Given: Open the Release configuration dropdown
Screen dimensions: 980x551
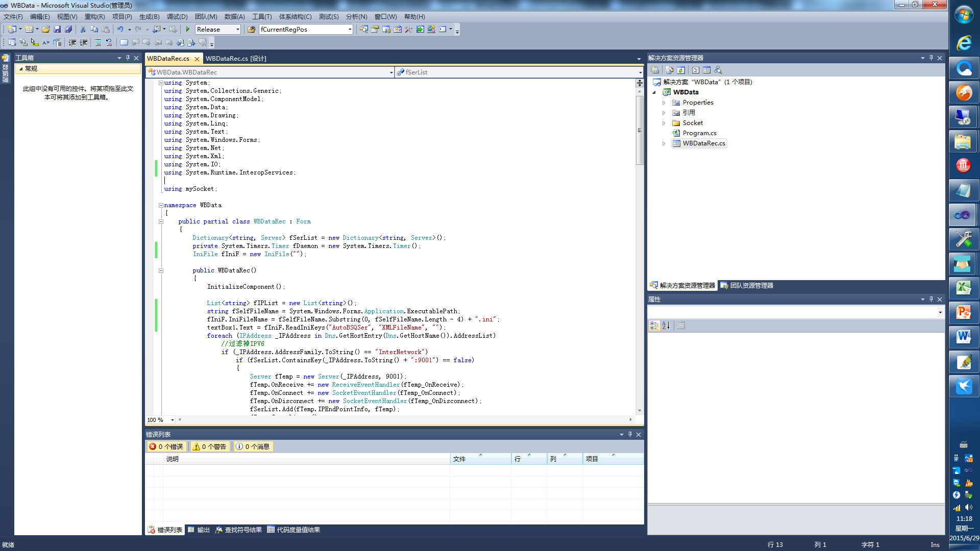Looking at the screenshot, I should 218,30.
